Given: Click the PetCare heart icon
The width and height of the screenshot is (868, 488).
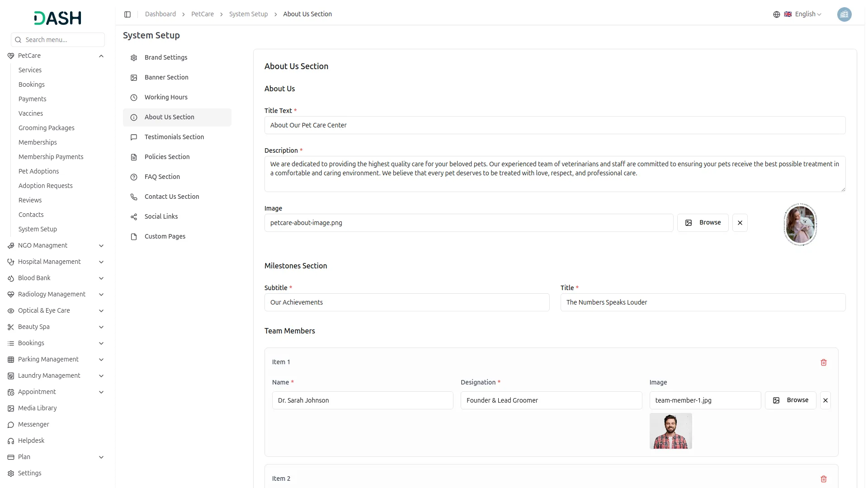Looking at the screenshot, I should 11,56.
